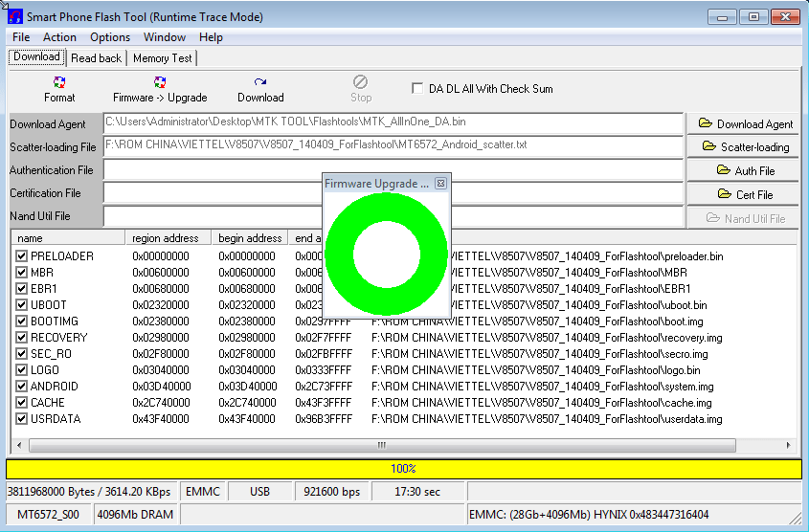This screenshot has height=532, width=809.
Task: Switch to the Read back tab
Action: pos(96,58)
